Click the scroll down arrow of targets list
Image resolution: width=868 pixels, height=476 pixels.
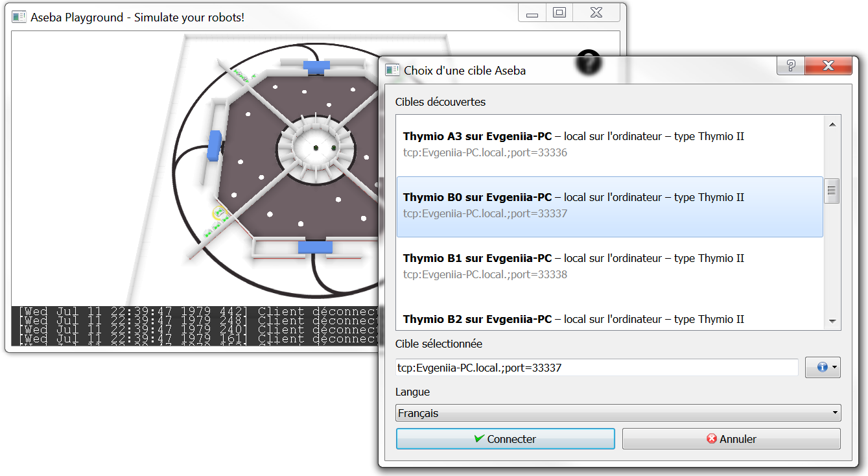pyautogui.click(x=832, y=322)
